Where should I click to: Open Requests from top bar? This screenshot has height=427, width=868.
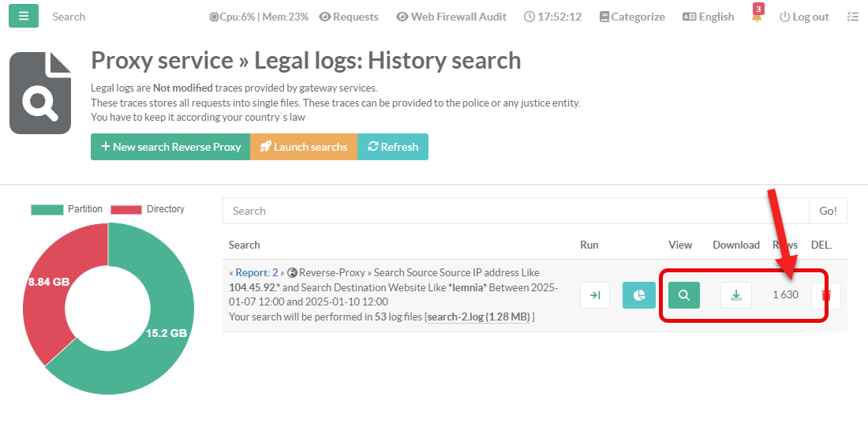(x=349, y=17)
